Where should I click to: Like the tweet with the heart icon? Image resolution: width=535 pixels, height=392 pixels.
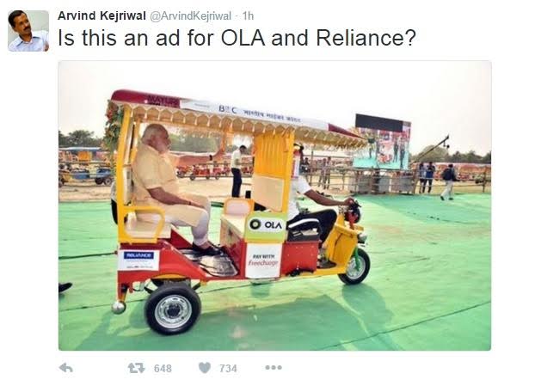point(205,367)
